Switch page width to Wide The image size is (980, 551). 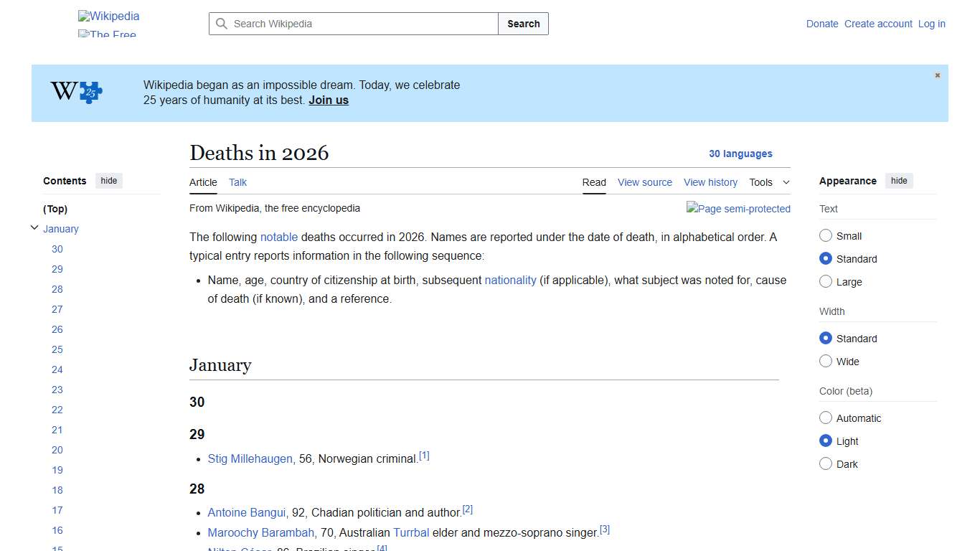tap(826, 361)
